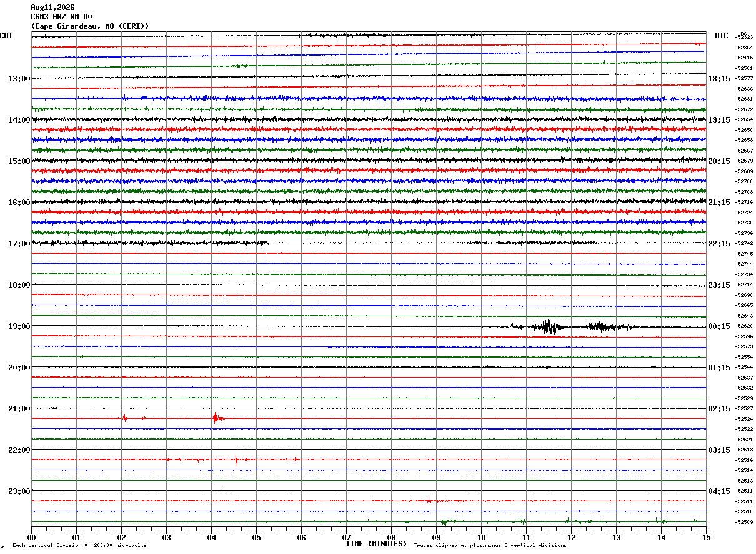Click the 21:15 UTC time label
Screen dimensions: 756x554
(x=719, y=203)
